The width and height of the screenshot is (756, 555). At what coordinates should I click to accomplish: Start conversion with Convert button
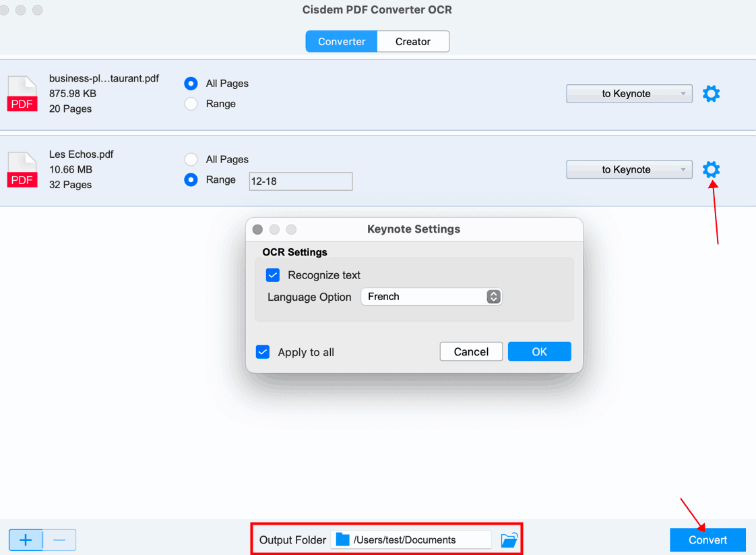click(707, 539)
